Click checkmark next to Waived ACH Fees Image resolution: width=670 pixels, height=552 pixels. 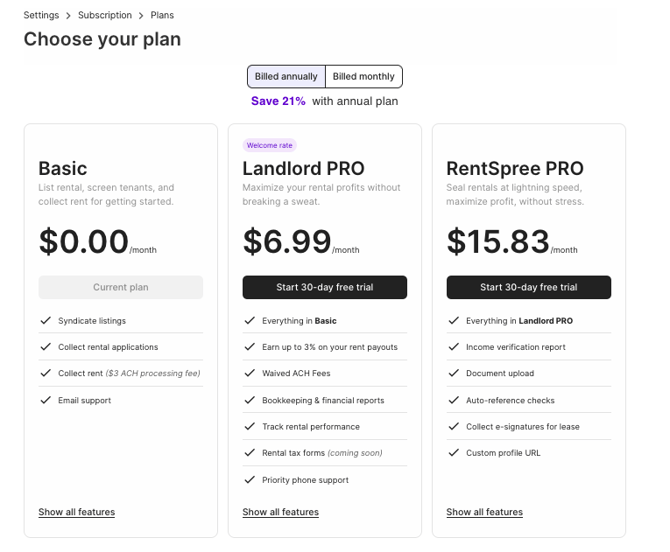click(250, 374)
